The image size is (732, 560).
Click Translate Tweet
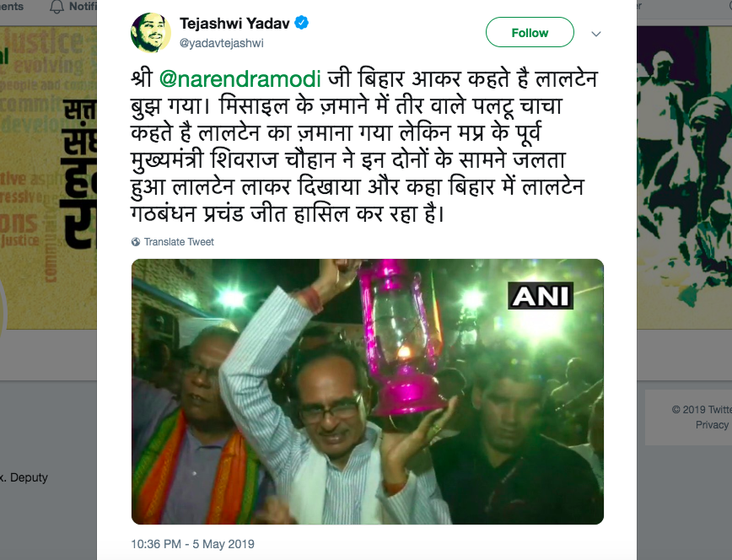click(x=179, y=241)
